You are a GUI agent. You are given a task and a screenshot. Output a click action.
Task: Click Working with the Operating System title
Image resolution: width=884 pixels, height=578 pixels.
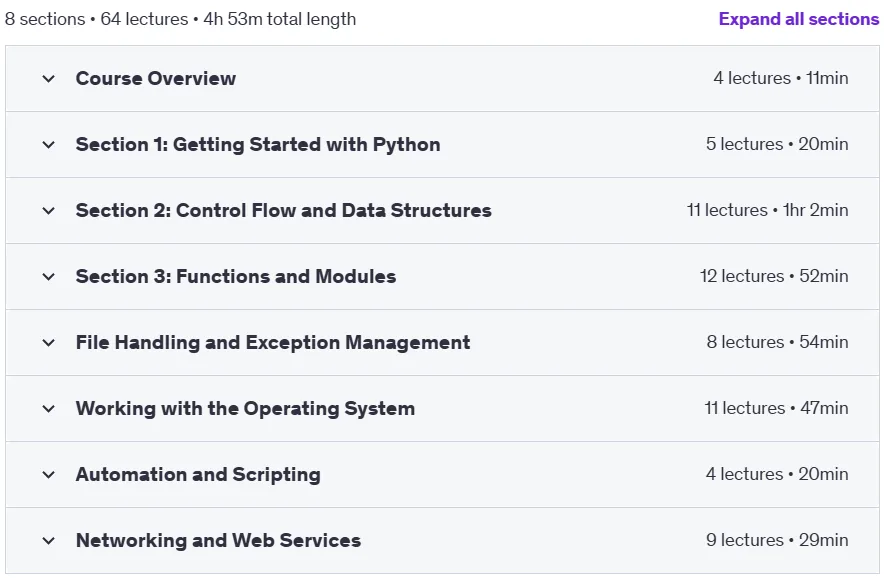point(245,408)
